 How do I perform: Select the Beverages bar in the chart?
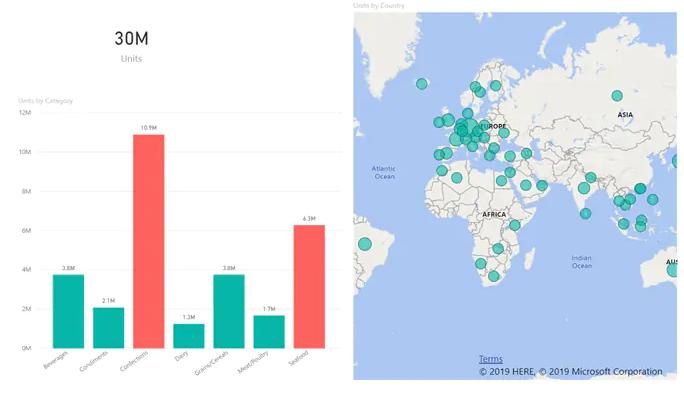click(x=68, y=311)
